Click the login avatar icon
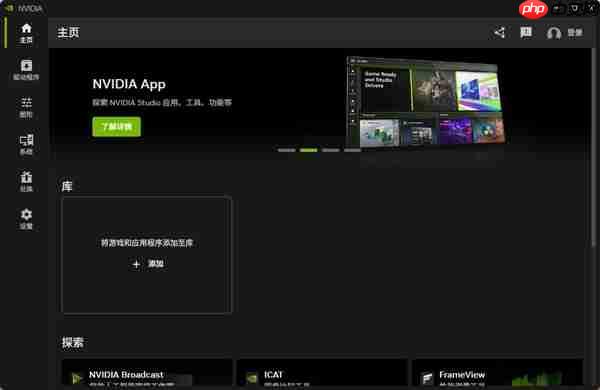Image resolution: width=600 pixels, height=390 pixels. pyautogui.click(x=554, y=33)
